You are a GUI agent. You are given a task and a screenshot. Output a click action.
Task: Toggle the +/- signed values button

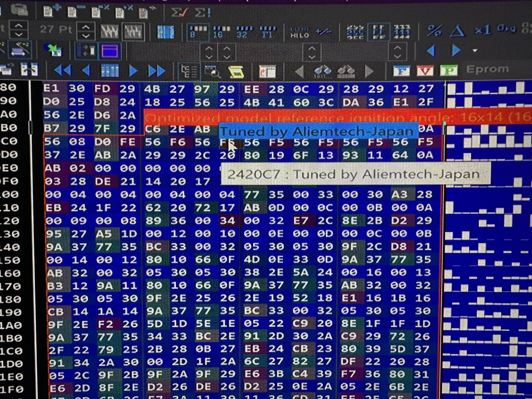coord(323,32)
